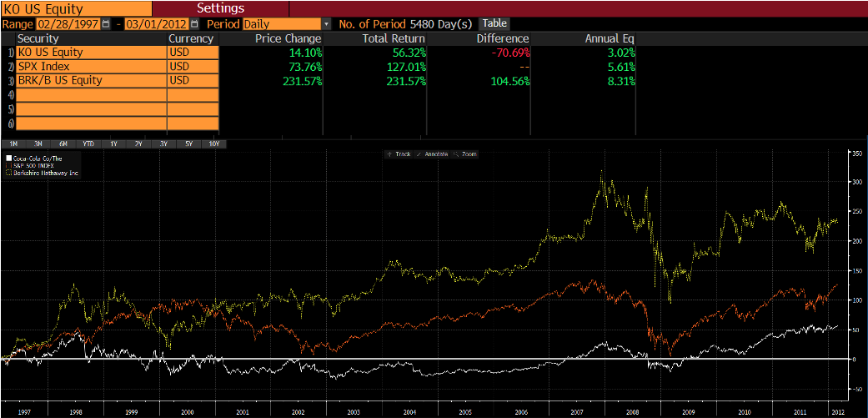The width and height of the screenshot is (868, 418).
Task: Switch chart range to 5Y
Action: 188,144
